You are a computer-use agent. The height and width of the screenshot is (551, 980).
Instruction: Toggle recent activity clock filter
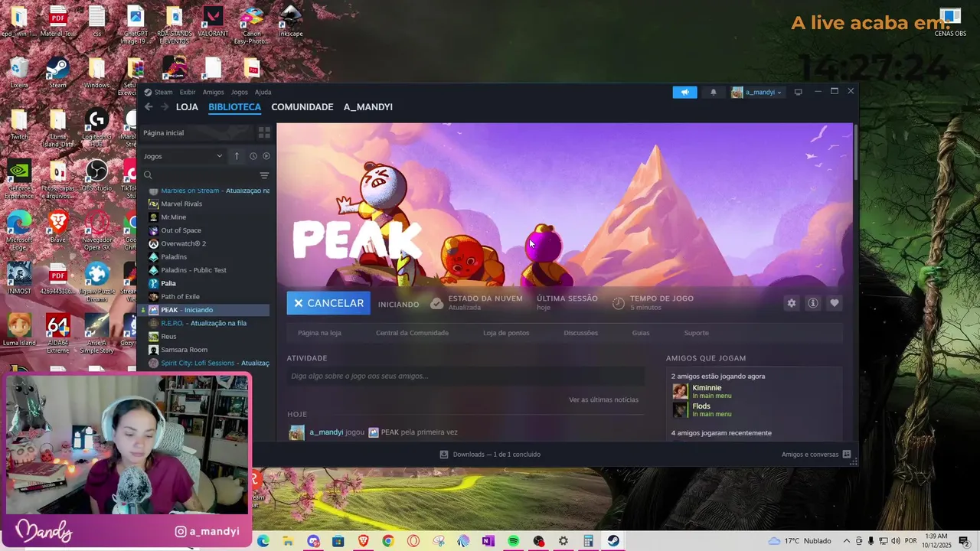pyautogui.click(x=253, y=156)
